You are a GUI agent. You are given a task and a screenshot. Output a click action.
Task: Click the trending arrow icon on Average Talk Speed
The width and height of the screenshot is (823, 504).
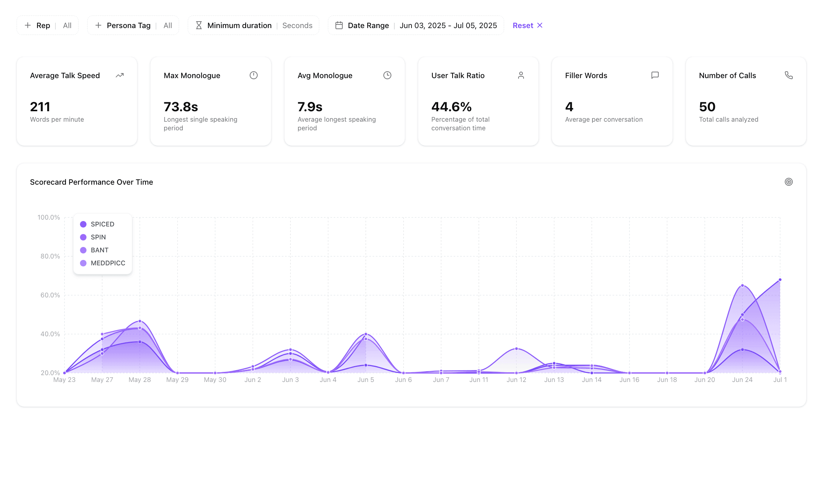(120, 75)
